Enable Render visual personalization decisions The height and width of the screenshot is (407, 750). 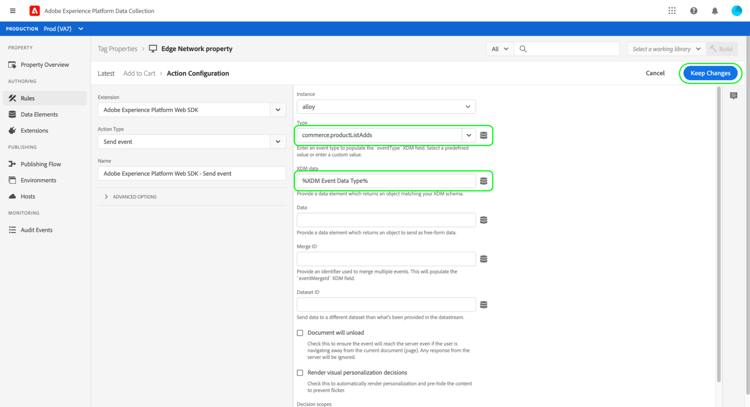click(x=300, y=373)
